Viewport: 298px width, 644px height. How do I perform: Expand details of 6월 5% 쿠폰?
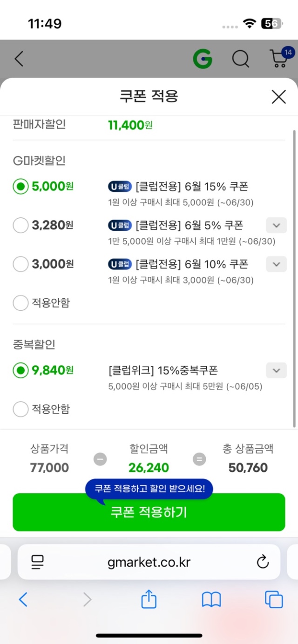[276, 226]
